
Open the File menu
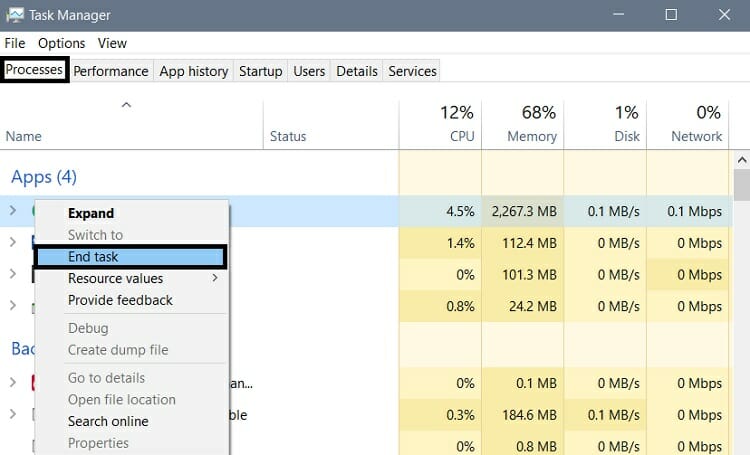15,43
